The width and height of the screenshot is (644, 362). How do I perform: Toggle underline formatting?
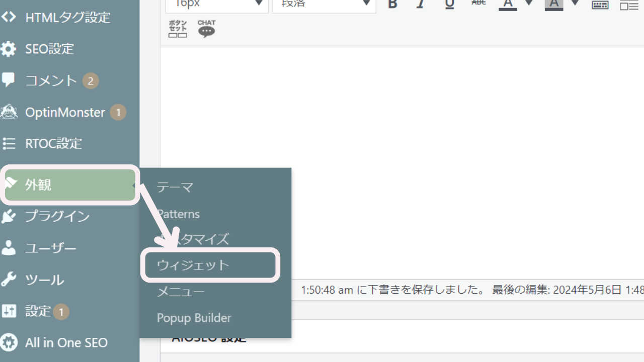[450, 4]
